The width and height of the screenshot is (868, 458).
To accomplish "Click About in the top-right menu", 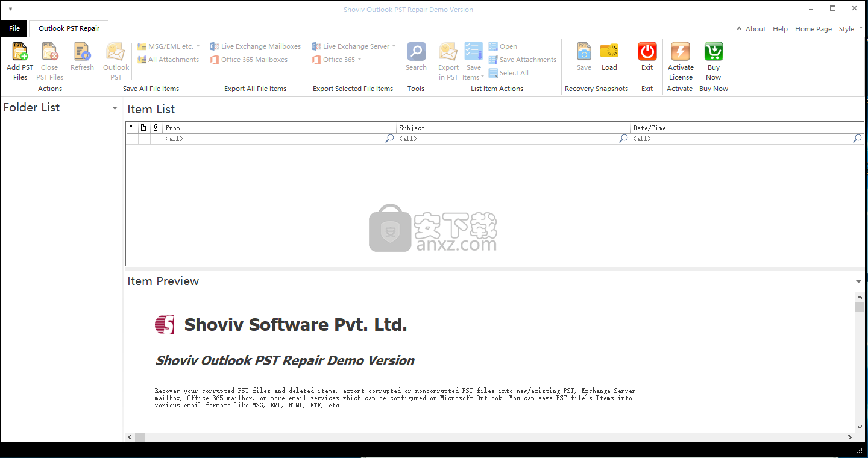I will click(x=755, y=29).
